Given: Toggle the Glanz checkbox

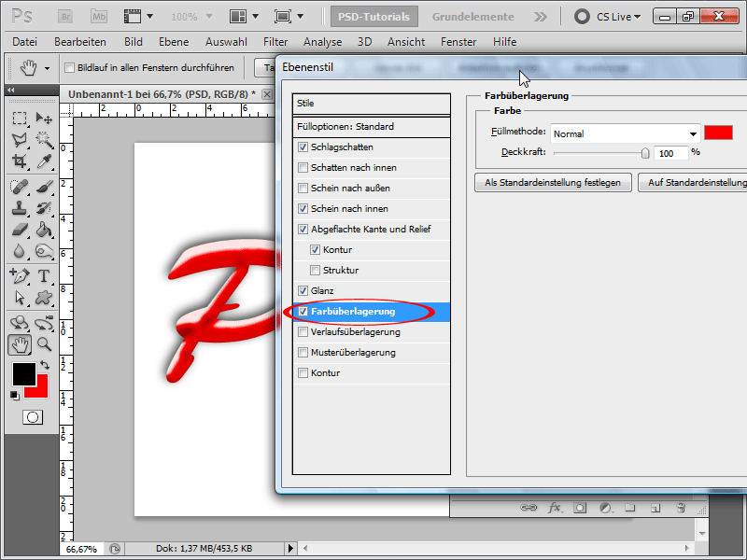Looking at the screenshot, I should click(x=303, y=290).
